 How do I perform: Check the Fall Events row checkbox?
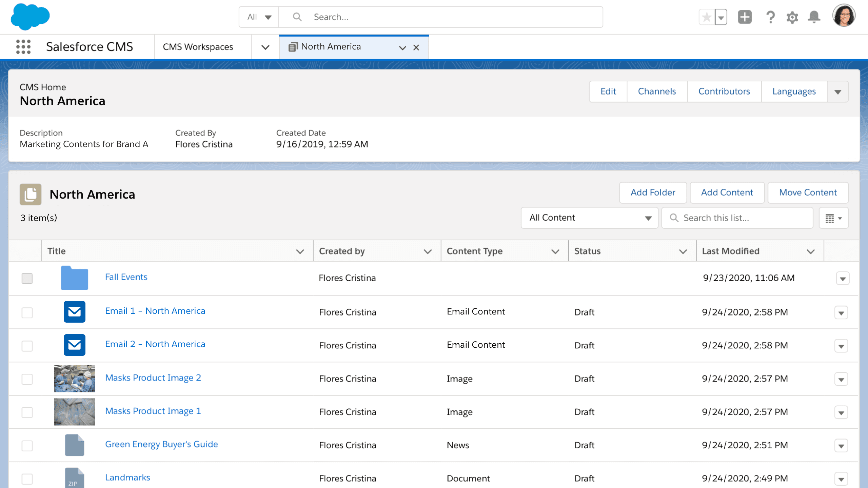[x=27, y=278]
